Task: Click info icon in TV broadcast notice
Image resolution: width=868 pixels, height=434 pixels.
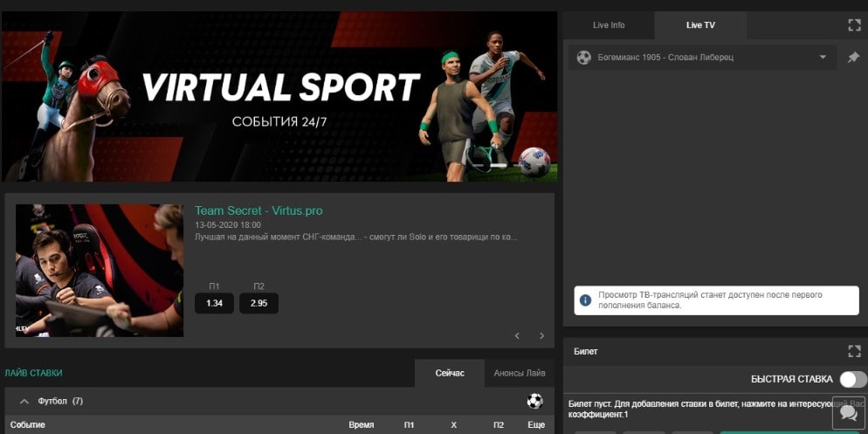Action: pyautogui.click(x=586, y=300)
